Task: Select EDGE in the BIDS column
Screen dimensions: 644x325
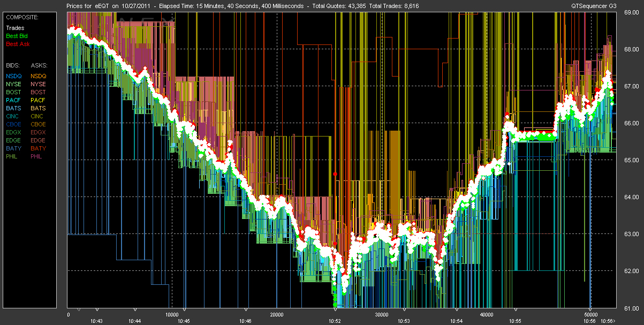Action: click(x=14, y=140)
